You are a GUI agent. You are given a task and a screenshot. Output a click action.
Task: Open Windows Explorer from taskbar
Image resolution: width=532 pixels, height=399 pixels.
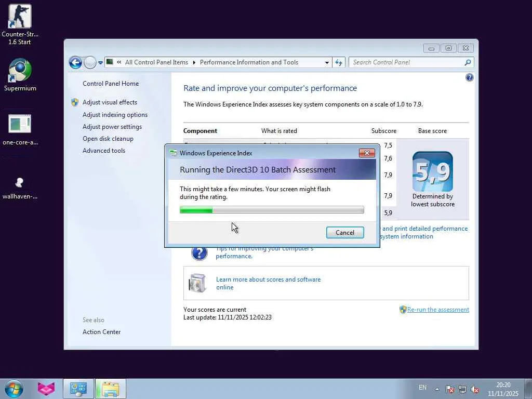point(111,389)
